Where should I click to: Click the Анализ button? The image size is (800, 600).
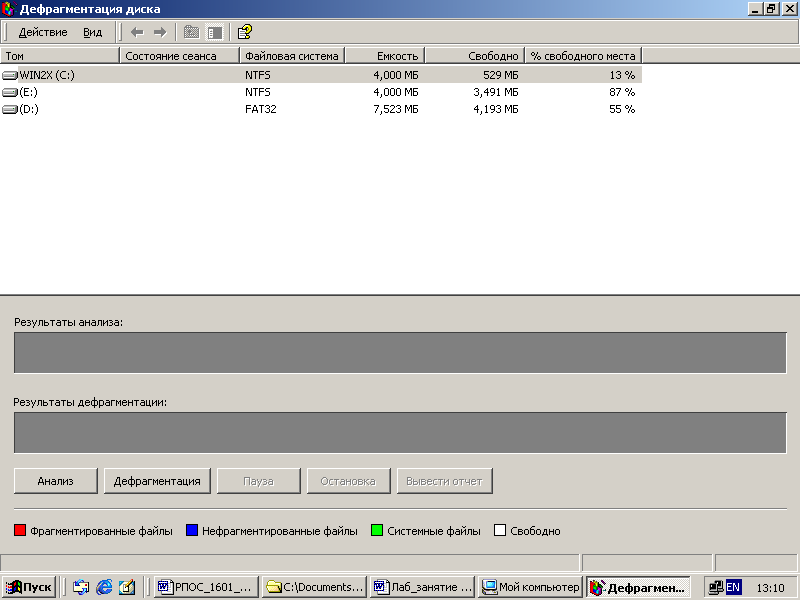coord(56,481)
